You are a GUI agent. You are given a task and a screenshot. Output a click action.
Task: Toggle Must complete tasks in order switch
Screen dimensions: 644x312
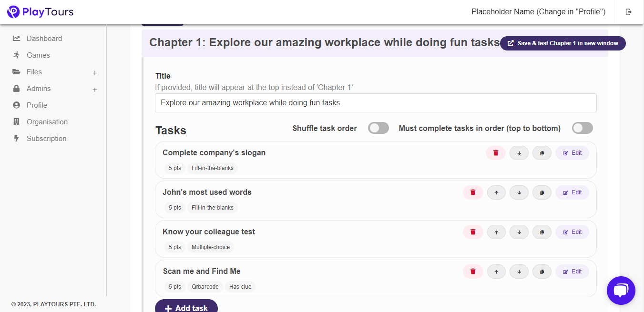(x=583, y=128)
